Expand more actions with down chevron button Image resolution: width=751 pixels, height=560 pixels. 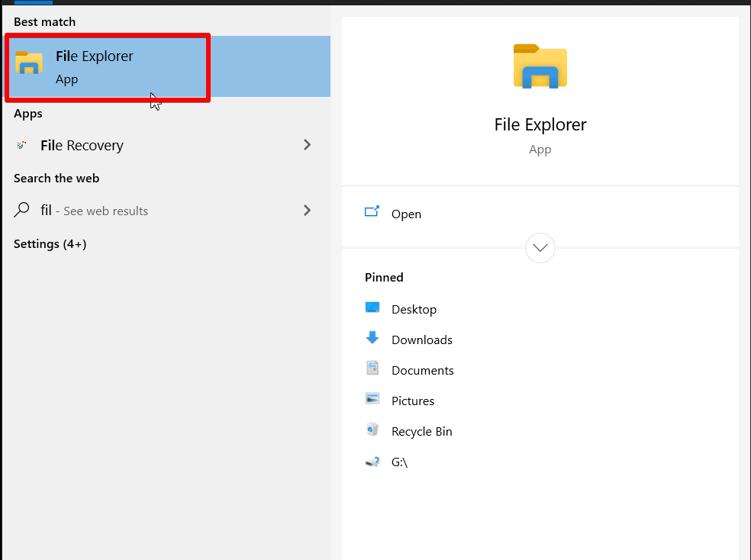(x=540, y=248)
